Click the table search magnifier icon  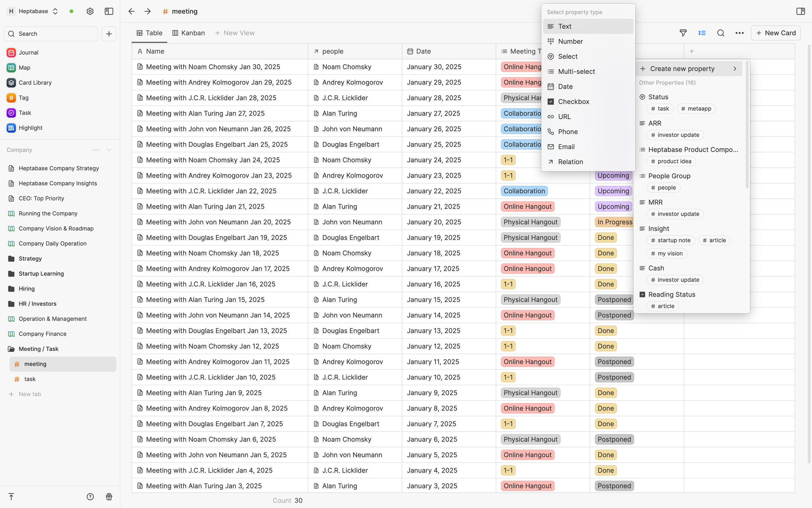[x=721, y=33]
